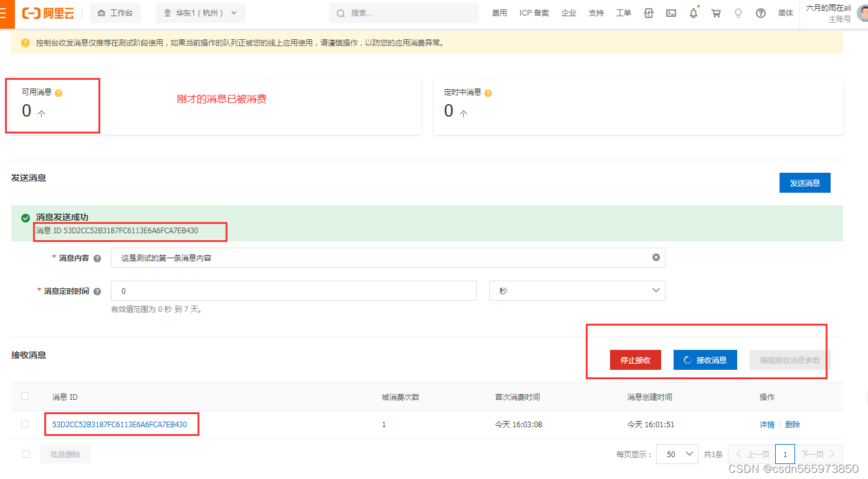Open the ICP 备案 menu
The width and height of the screenshot is (868, 479).
pyautogui.click(x=535, y=13)
